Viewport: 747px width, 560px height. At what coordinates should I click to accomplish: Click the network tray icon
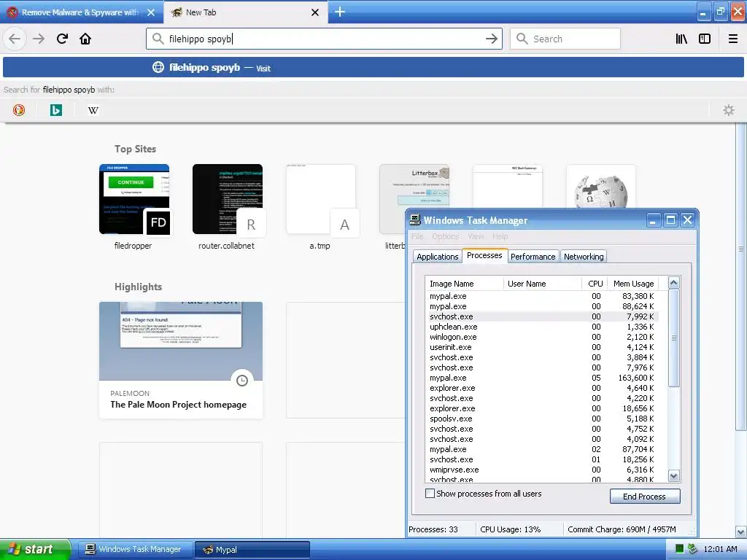point(692,549)
